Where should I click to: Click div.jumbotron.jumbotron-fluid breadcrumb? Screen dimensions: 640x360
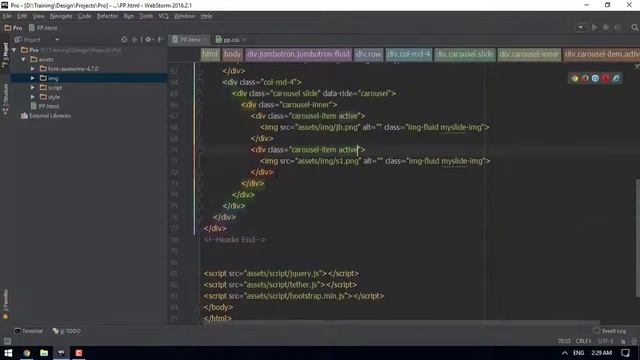[298, 54]
